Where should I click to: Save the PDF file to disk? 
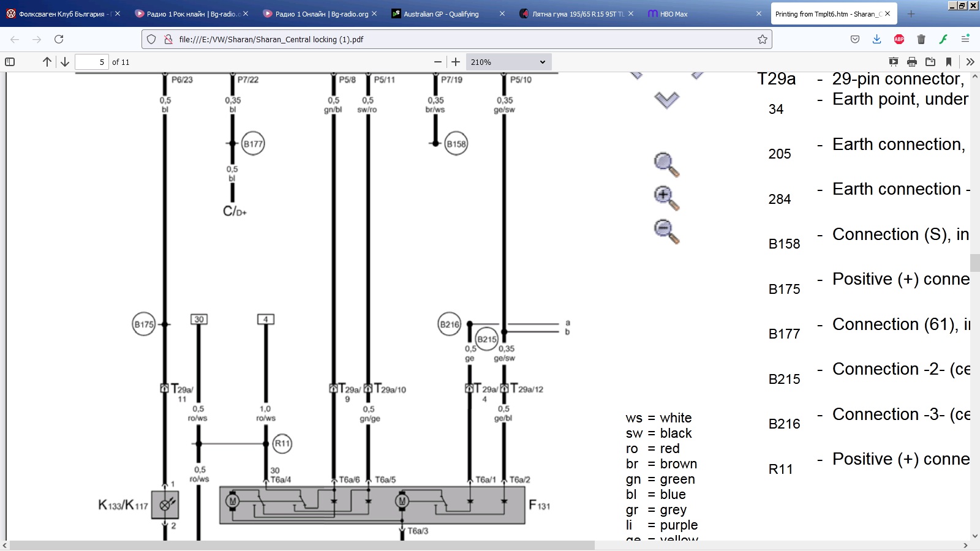click(x=930, y=62)
